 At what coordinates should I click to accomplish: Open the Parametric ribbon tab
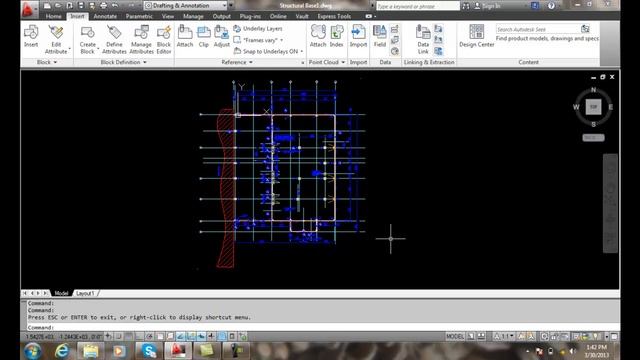tap(139, 16)
